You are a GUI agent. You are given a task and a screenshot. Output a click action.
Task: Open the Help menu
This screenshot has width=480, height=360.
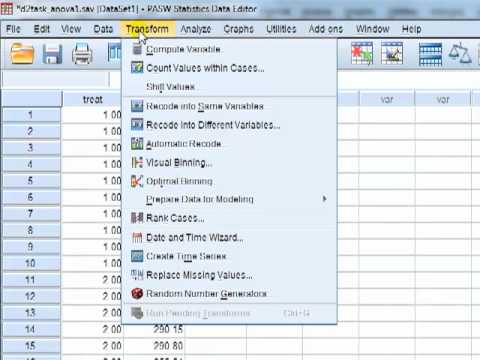click(x=412, y=29)
